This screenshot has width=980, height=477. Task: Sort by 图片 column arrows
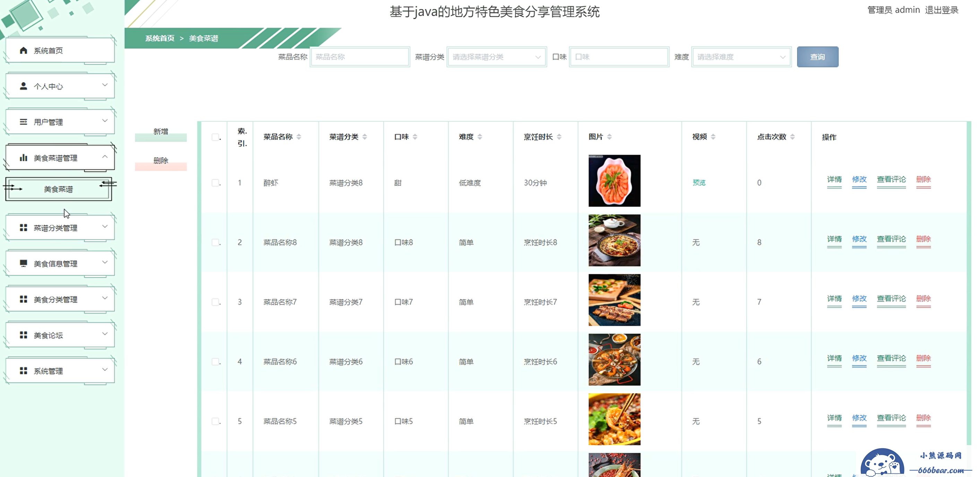pyautogui.click(x=609, y=137)
